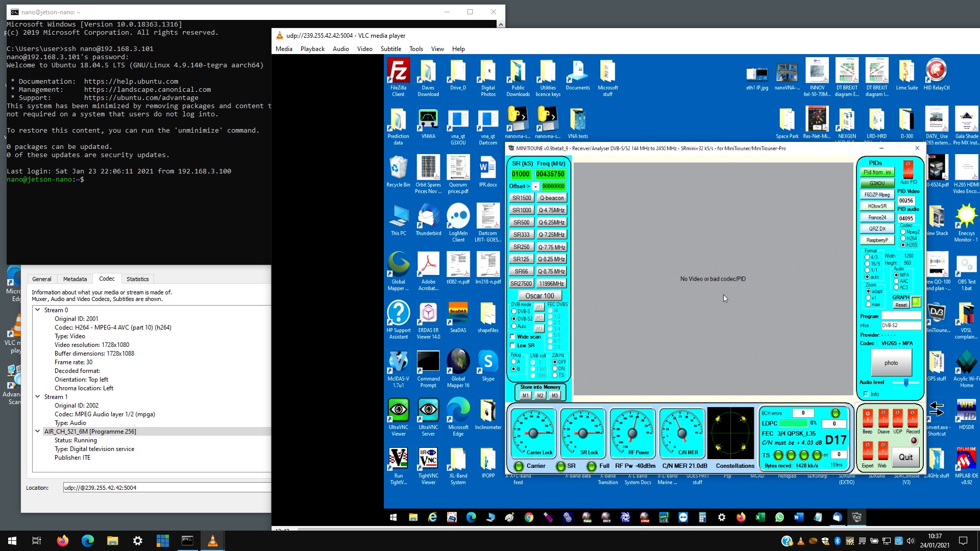Launch Skype desktop shortcut
The image size is (980, 551).
488,366
